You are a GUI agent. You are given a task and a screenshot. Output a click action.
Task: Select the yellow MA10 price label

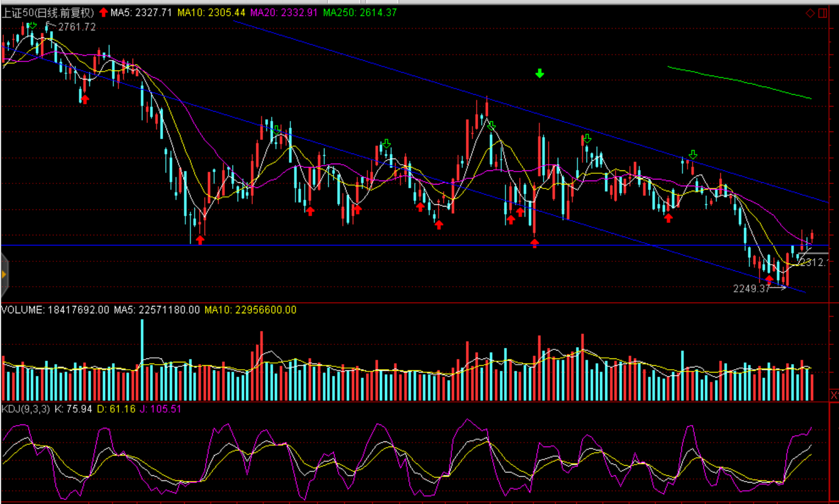pyautogui.click(x=211, y=12)
